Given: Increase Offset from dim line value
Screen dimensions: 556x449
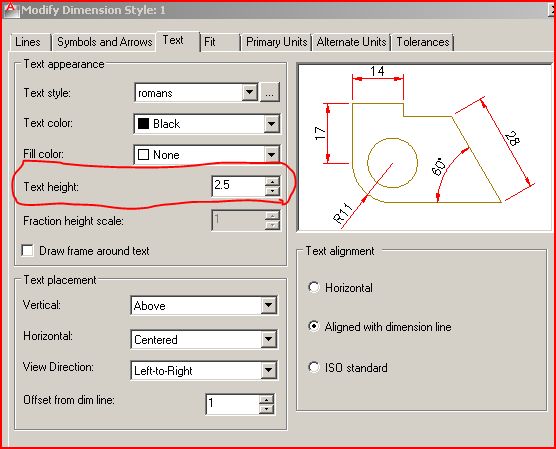Looking at the screenshot, I should [266, 399].
